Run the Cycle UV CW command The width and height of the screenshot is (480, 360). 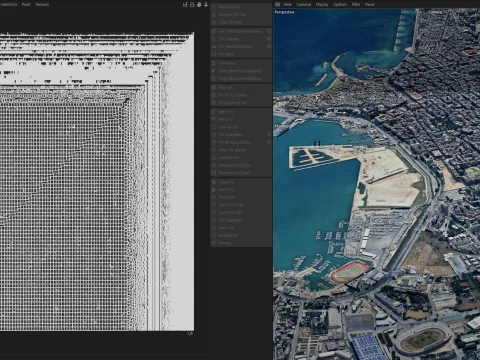click(x=241, y=212)
